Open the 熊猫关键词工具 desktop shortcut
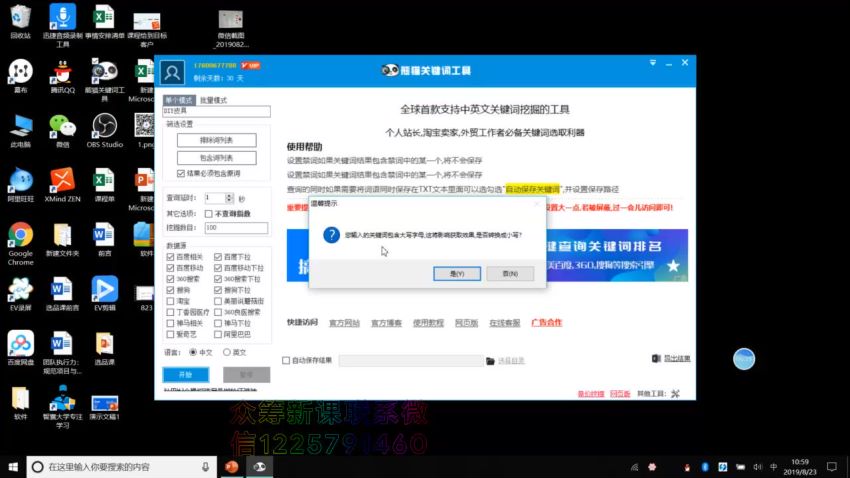 [105, 80]
